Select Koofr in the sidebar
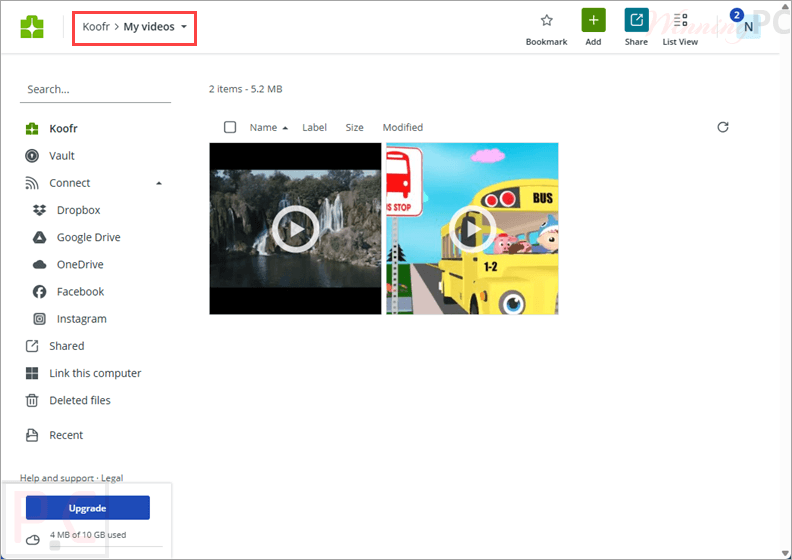The image size is (792, 560). (63, 128)
